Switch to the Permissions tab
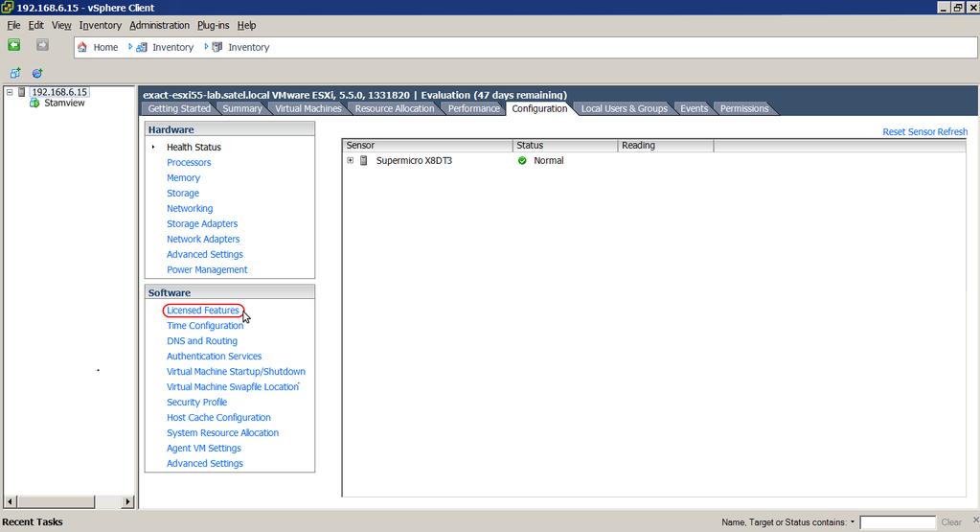This screenshot has height=532, width=980. click(743, 108)
